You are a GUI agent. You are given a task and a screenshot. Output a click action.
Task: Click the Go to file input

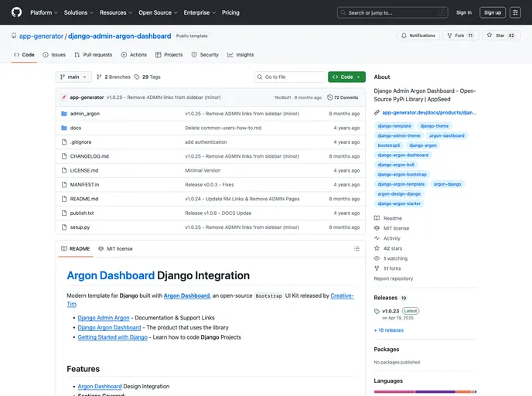tap(289, 77)
